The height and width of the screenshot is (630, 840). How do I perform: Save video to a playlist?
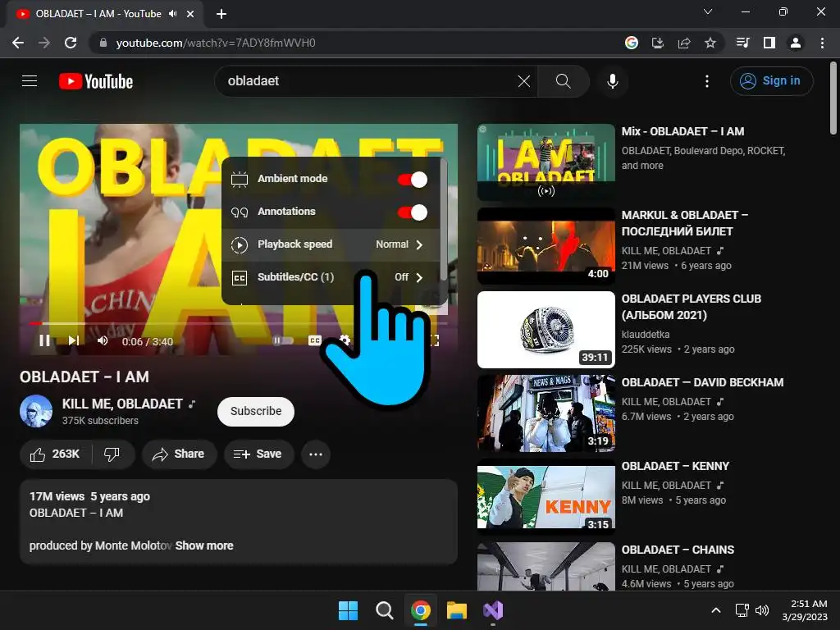coord(258,454)
